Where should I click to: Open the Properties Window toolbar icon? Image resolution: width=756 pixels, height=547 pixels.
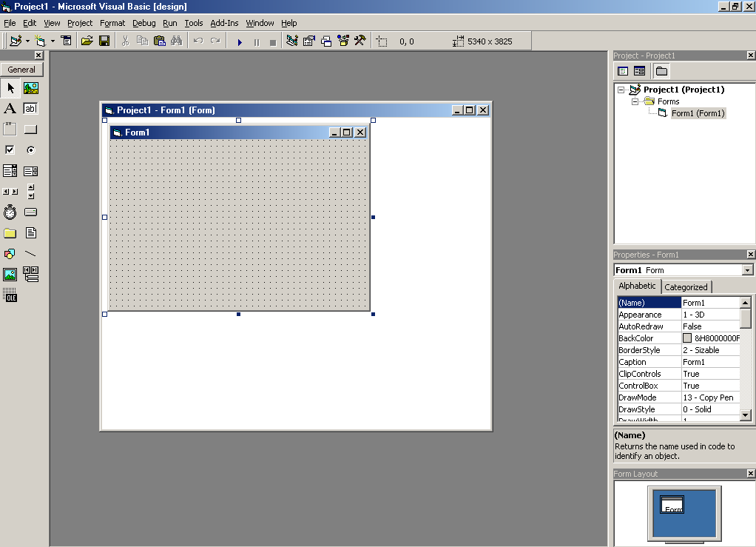click(x=309, y=41)
